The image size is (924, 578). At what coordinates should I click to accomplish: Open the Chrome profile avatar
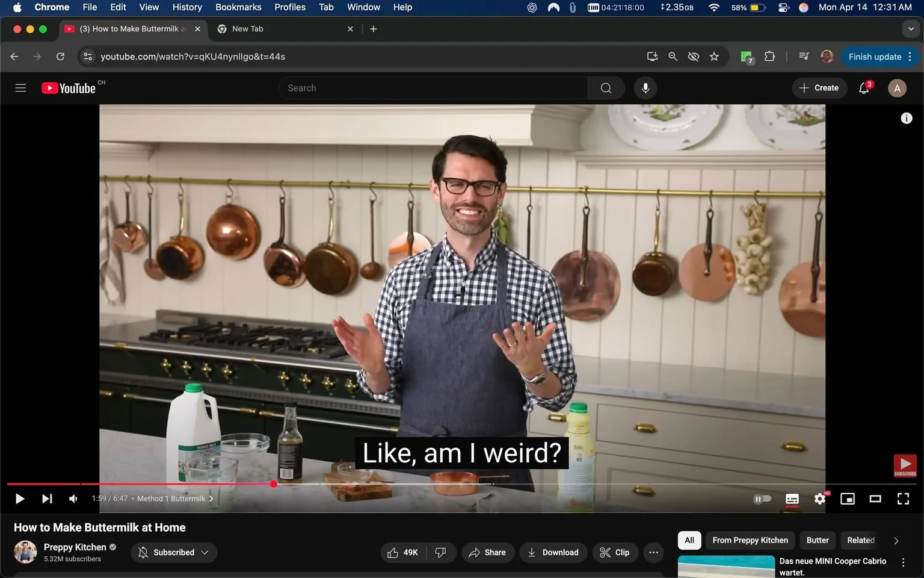coord(827,57)
